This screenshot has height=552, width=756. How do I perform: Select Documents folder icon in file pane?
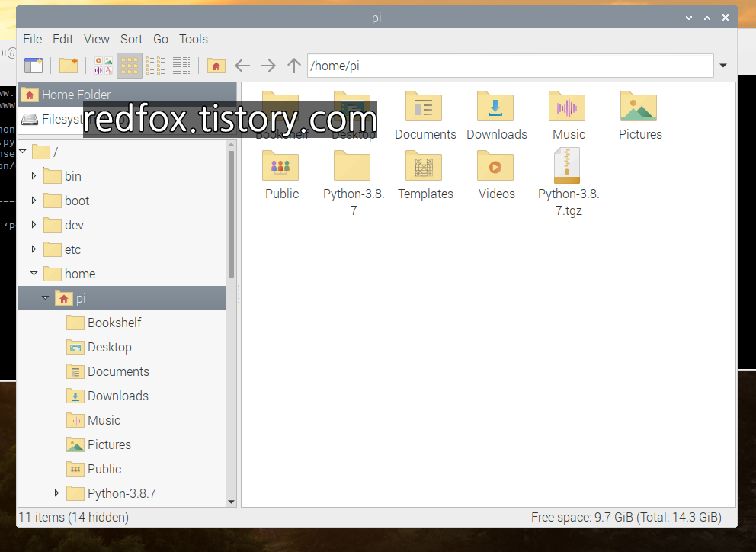pyautogui.click(x=424, y=106)
